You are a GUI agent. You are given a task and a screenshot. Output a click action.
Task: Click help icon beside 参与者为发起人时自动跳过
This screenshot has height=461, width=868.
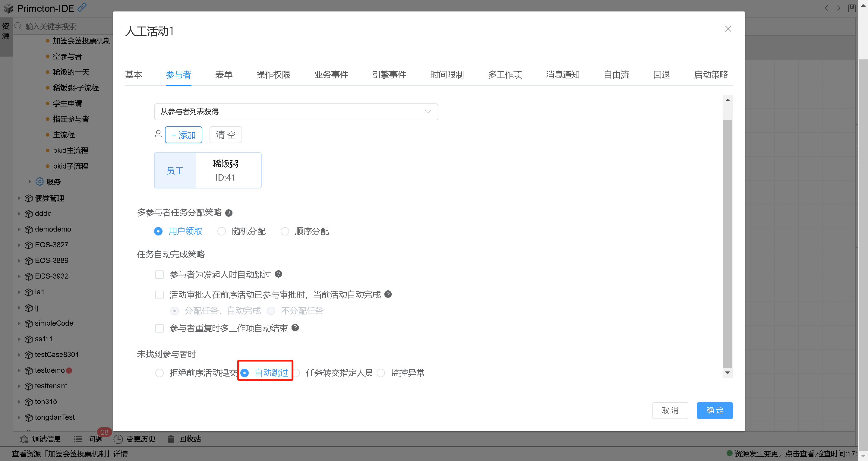[x=278, y=274]
